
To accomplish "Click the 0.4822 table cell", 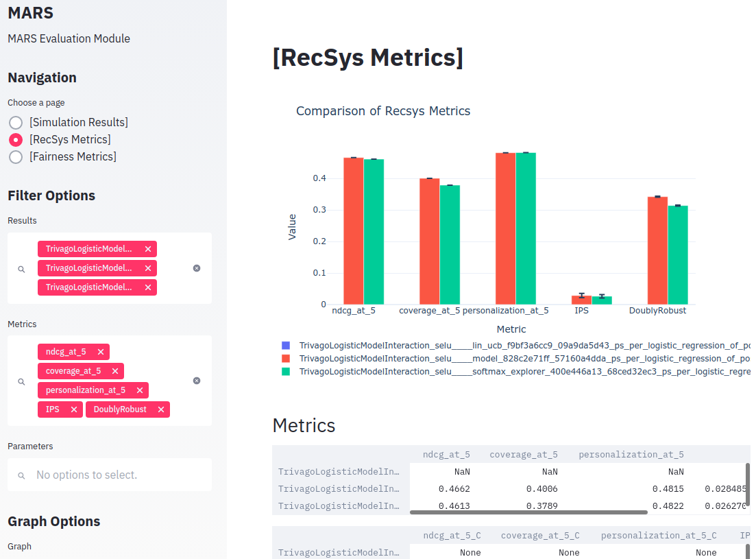I will 668,506.
